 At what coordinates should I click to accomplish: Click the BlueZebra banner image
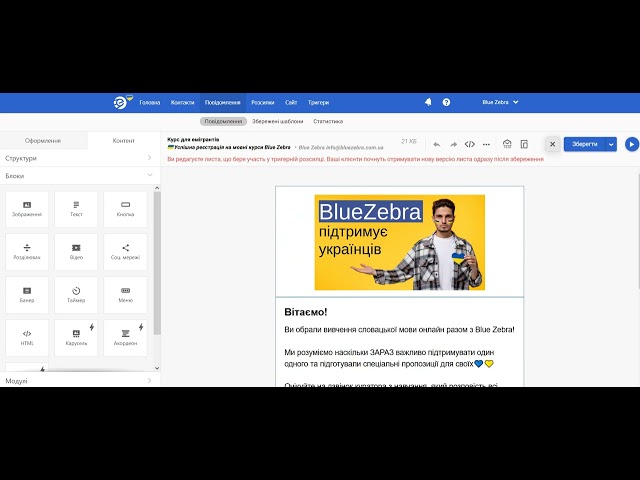400,242
